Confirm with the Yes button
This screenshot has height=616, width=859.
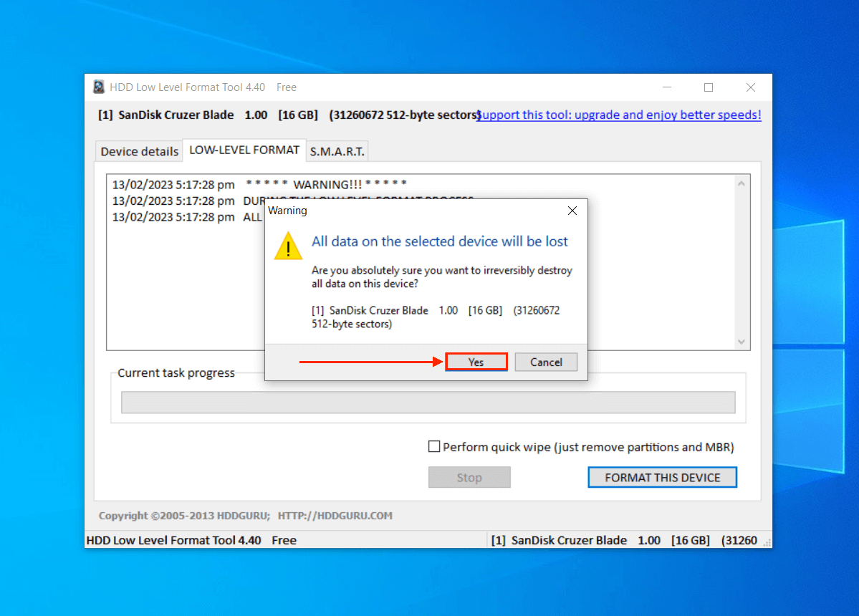point(476,362)
